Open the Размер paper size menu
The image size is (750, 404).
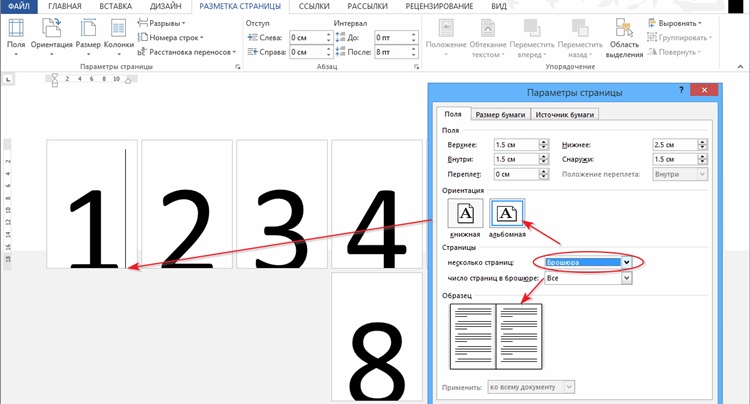88,37
